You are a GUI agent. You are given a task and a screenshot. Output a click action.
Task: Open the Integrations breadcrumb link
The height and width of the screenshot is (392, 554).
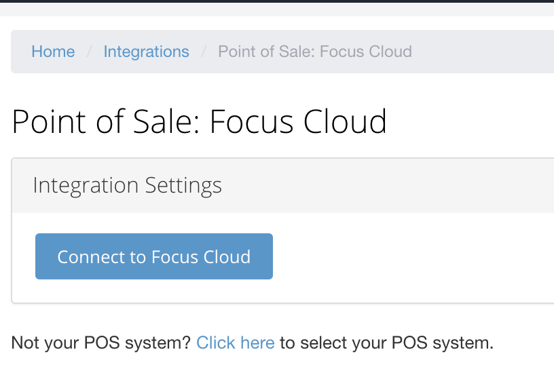[146, 52]
